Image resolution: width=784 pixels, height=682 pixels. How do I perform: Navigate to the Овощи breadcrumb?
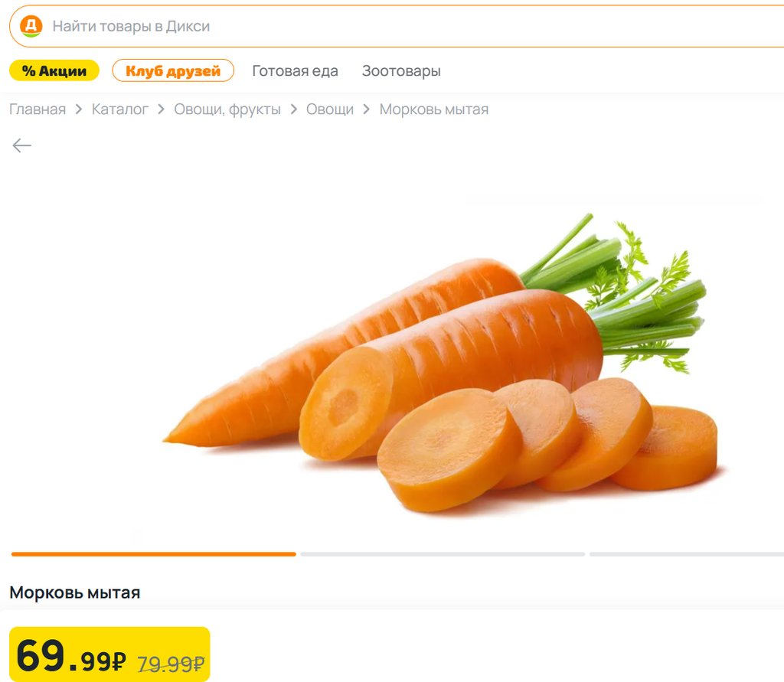click(330, 109)
